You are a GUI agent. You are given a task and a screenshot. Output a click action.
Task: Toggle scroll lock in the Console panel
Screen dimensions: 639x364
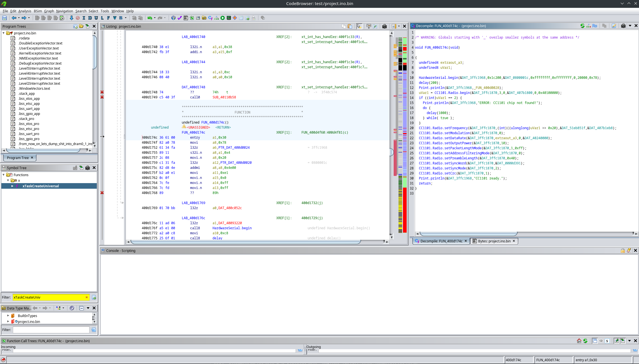tap(623, 250)
